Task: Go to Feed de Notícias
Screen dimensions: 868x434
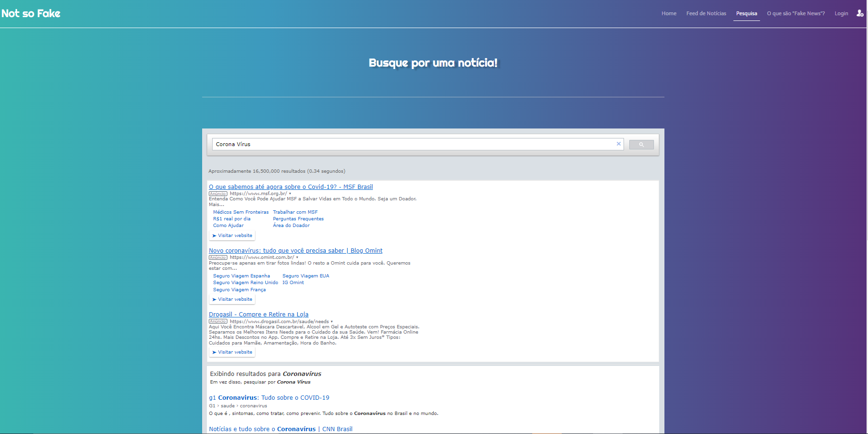Action: [706, 13]
